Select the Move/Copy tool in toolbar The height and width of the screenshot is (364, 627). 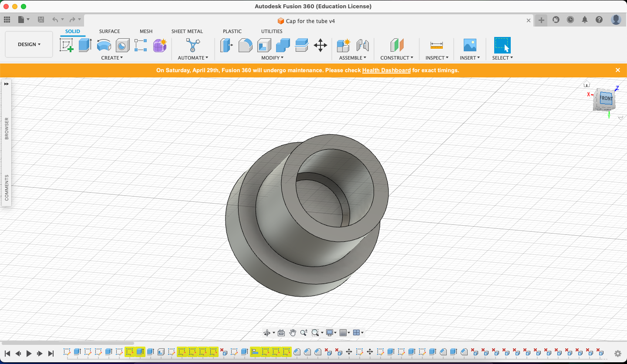click(320, 45)
